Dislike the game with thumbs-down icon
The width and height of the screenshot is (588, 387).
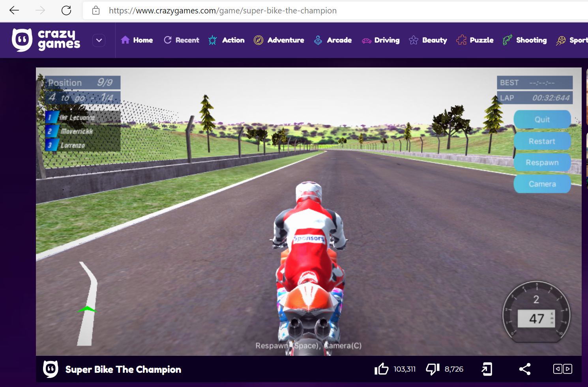click(433, 369)
